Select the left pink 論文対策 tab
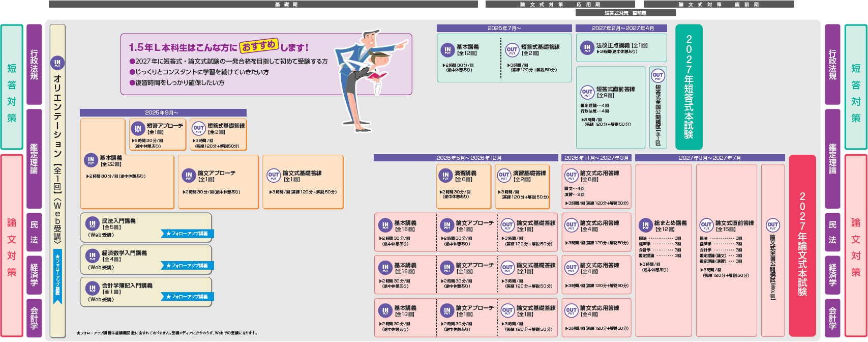The width and height of the screenshot is (868, 342). (x=12, y=246)
